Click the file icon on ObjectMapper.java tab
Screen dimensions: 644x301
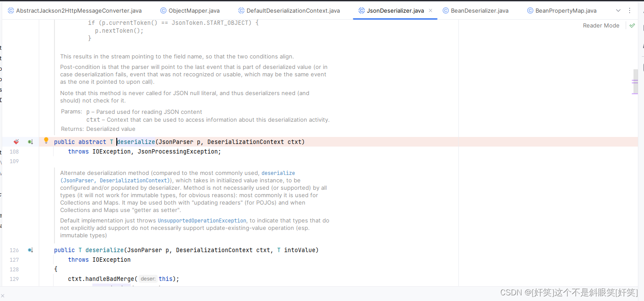point(163,10)
